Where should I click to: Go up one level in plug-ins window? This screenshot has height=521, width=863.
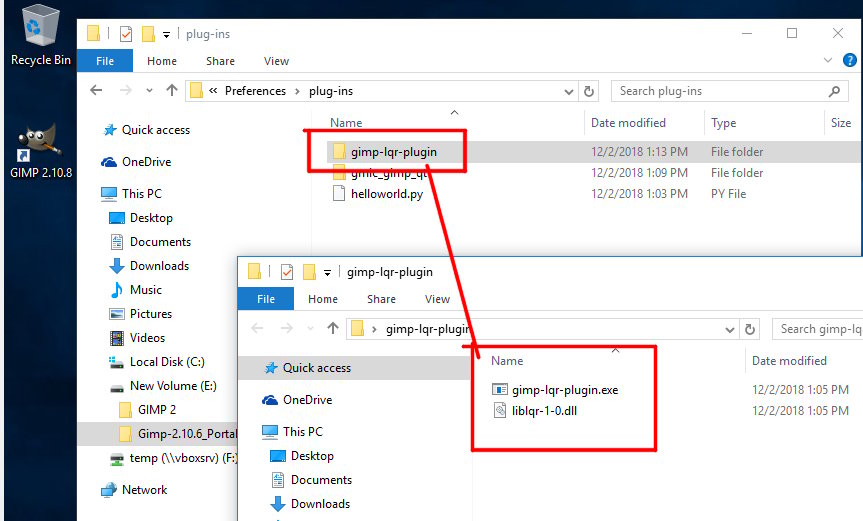click(172, 90)
